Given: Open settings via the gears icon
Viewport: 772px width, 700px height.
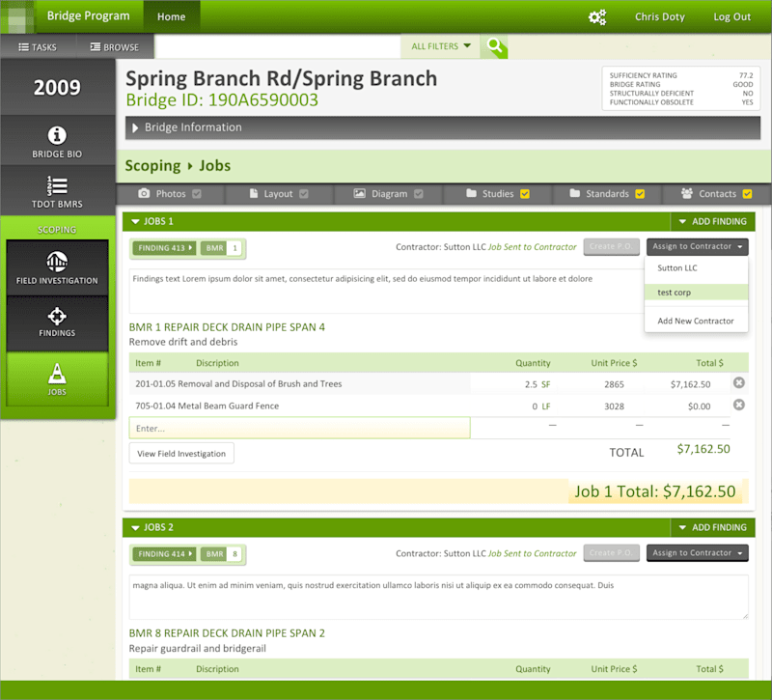Looking at the screenshot, I should [x=597, y=17].
